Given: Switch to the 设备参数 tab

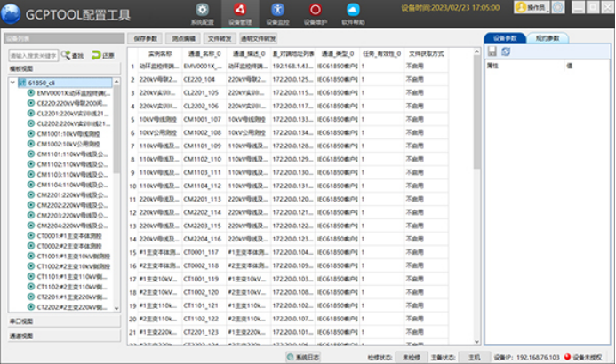Looking at the screenshot, I should click(x=505, y=38).
